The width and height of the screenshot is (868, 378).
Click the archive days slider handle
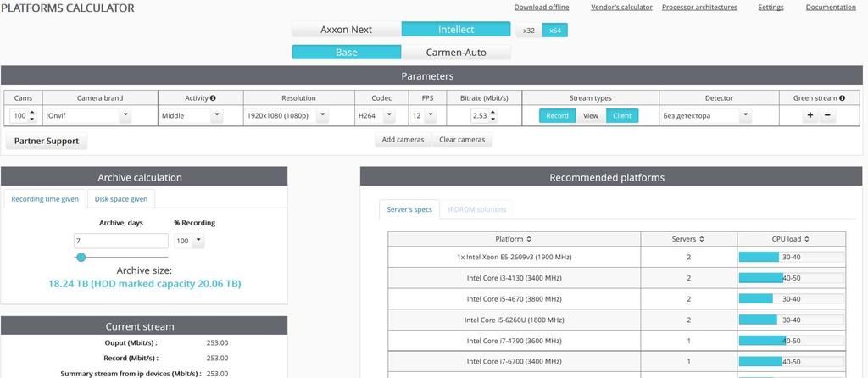(x=81, y=257)
